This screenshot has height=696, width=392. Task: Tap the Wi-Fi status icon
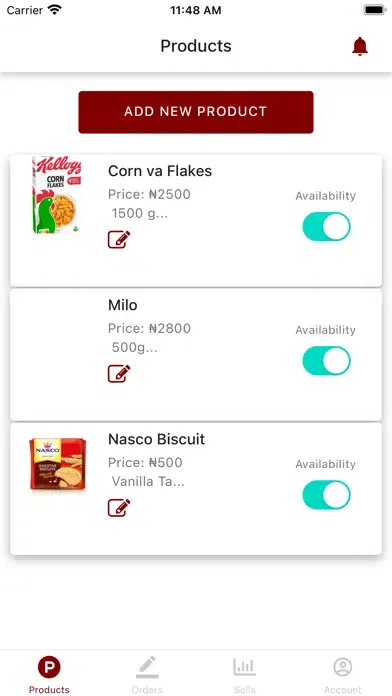point(55,10)
